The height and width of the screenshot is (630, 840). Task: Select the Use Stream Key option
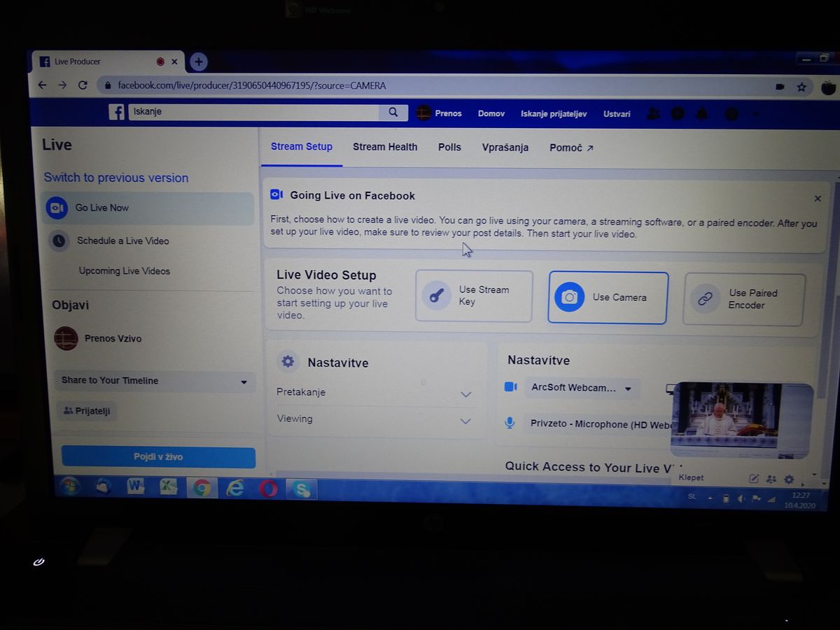[x=474, y=296]
